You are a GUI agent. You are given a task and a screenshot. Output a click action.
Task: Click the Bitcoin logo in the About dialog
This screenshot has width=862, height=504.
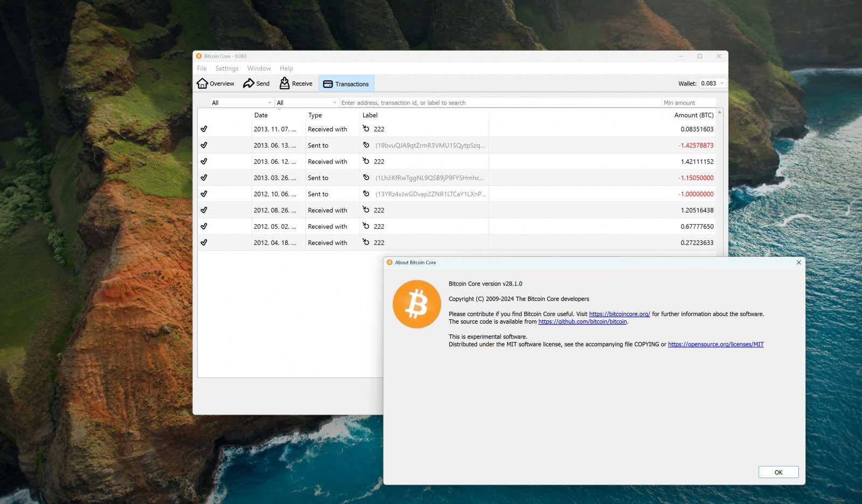[x=416, y=304]
